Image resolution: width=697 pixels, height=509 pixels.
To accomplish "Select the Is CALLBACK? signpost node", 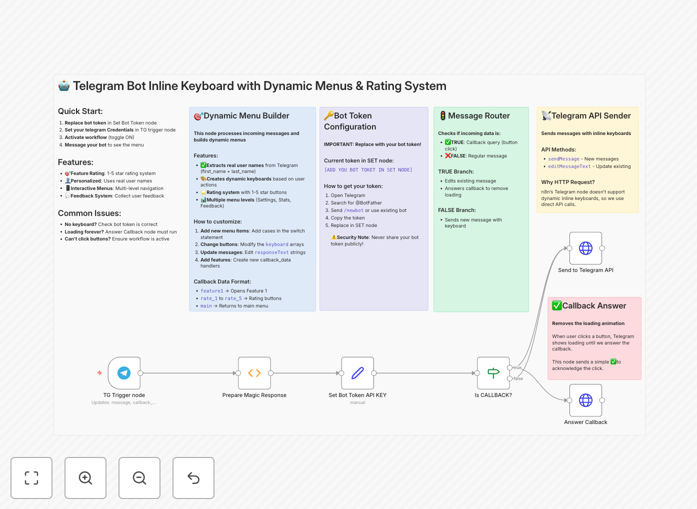I will click(493, 373).
